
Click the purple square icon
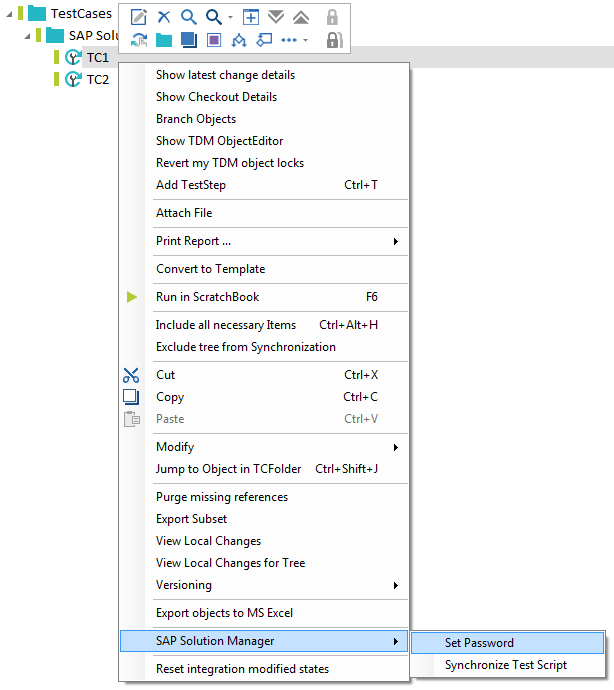(x=214, y=40)
